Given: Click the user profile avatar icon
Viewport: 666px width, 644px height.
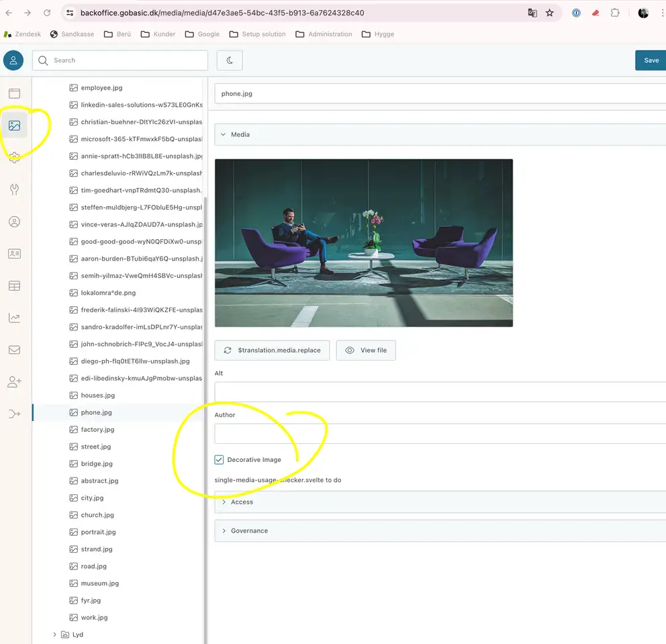Looking at the screenshot, I should point(13,60).
